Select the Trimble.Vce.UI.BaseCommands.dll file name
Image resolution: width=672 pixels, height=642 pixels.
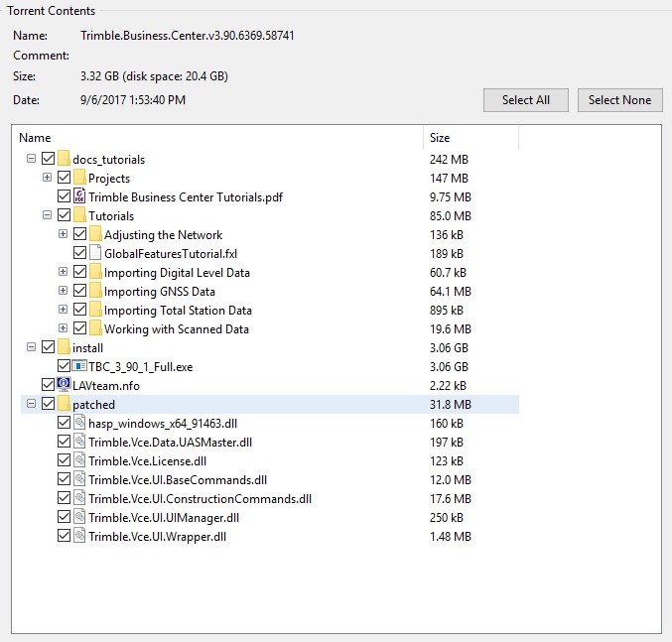pyautogui.click(x=178, y=479)
